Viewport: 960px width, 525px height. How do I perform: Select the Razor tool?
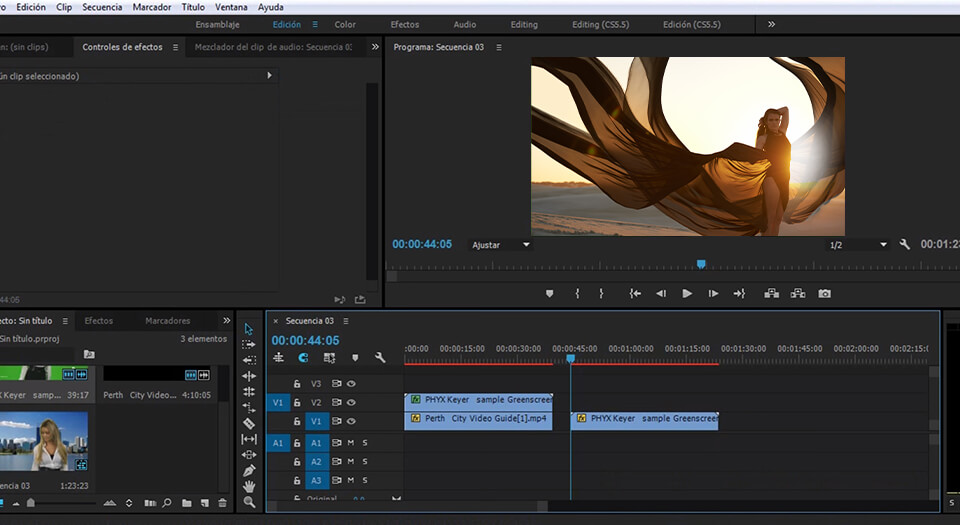click(249, 423)
